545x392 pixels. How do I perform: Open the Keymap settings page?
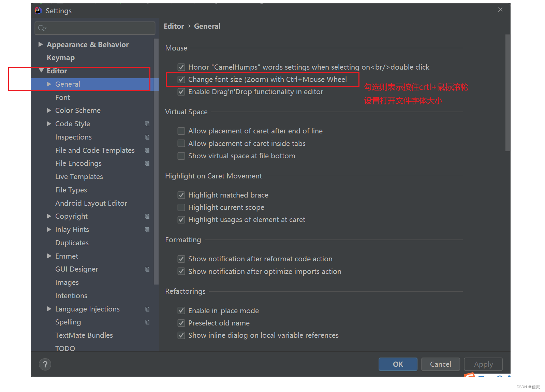tap(61, 58)
